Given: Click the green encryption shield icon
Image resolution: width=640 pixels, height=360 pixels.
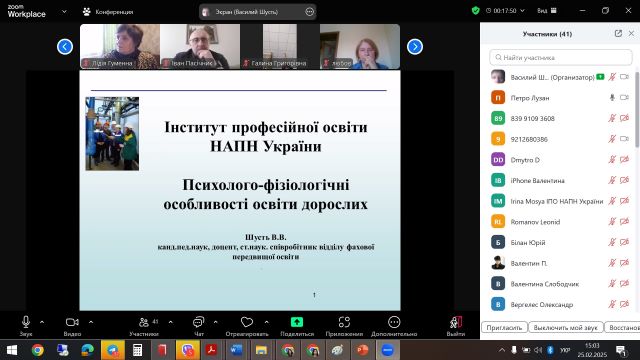Looking at the screenshot, I should pyautogui.click(x=476, y=11).
